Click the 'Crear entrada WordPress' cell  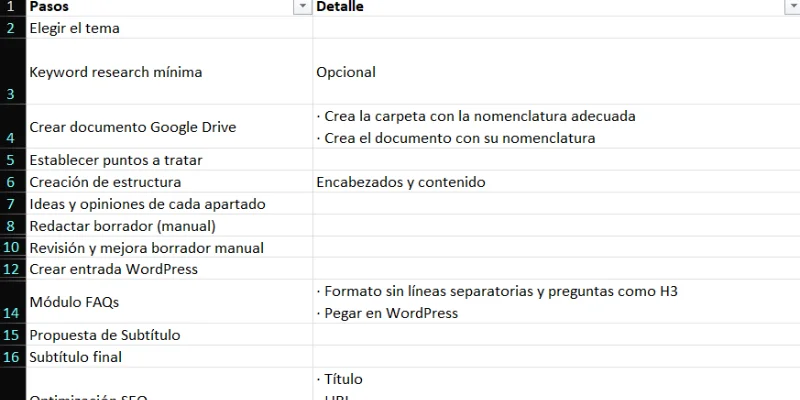(x=169, y=269)
